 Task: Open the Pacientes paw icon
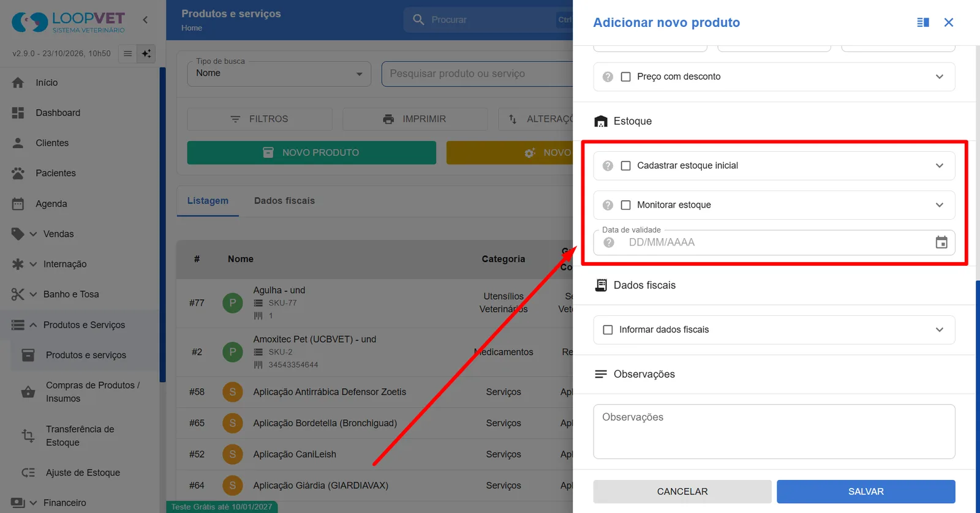tap(18, 173)
